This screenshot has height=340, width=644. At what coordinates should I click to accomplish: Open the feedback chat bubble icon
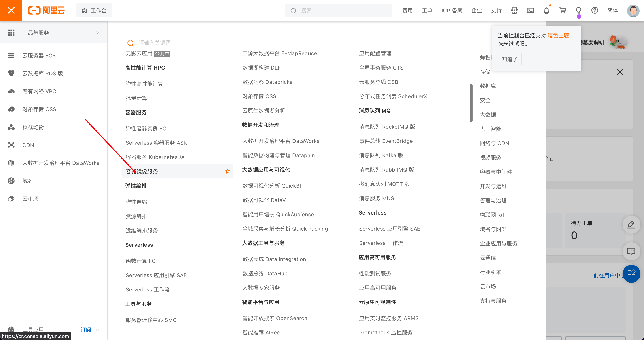click(631, 251)
